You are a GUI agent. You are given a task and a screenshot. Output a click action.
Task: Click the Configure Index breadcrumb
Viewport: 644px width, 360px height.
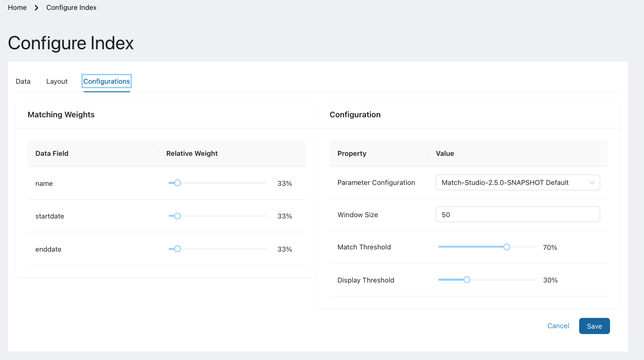point(72,8)
